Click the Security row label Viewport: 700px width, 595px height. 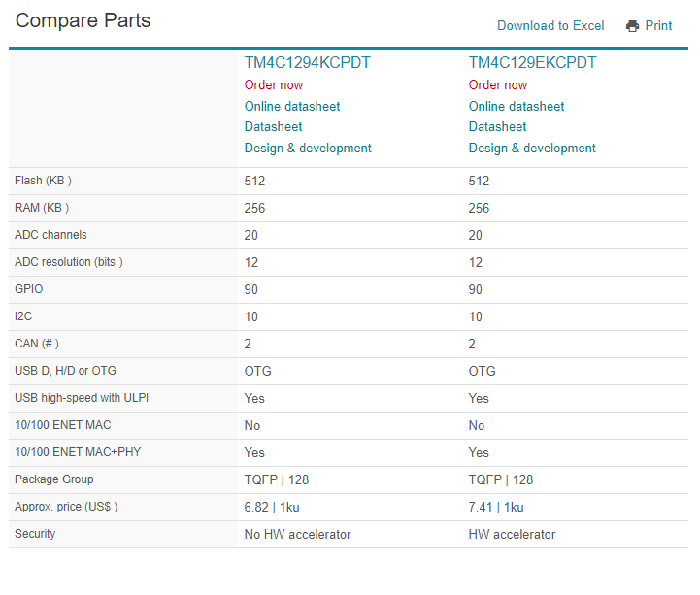pyautogui.click(x=35, y=534)
